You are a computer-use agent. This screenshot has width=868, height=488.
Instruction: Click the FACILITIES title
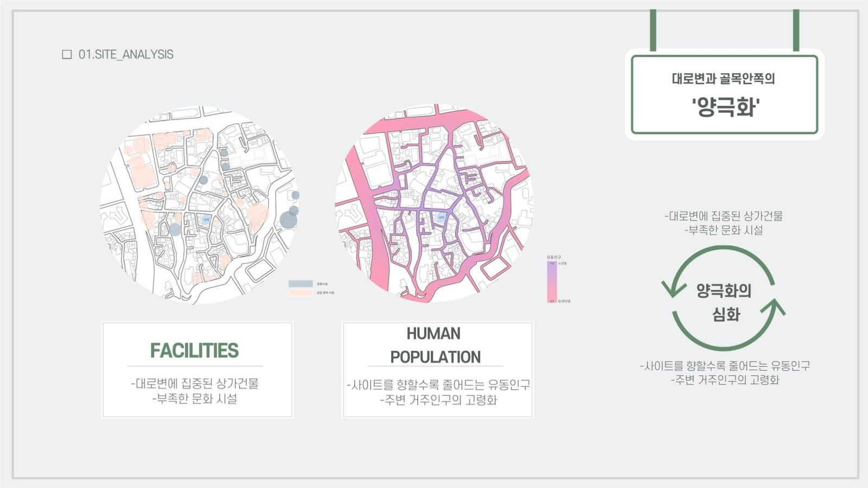194,350
